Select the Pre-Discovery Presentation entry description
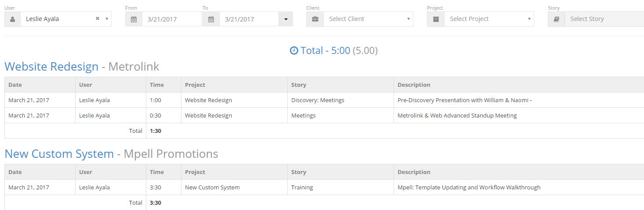The image size is (644, 210). coord(464,100)
